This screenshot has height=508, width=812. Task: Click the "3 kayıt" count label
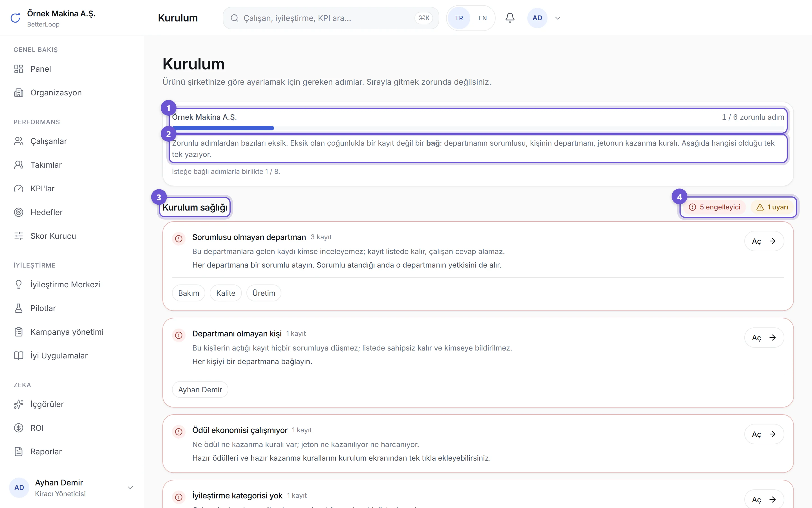(x=321, y=237)
